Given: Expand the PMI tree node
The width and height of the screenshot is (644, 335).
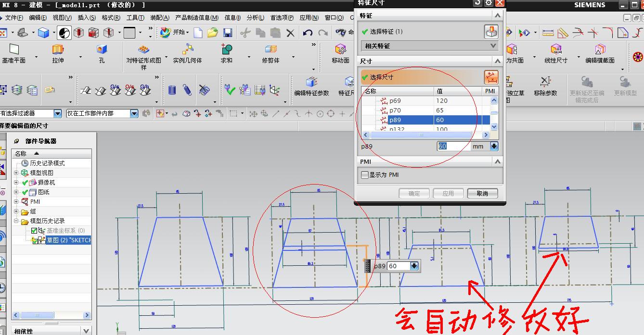Looking at the screenshot, I should (x=16, y=202).
